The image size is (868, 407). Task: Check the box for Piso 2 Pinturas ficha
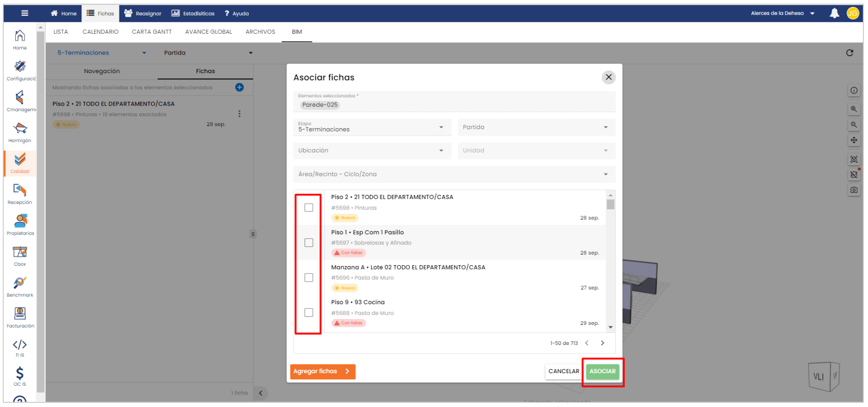pos(309,207)
